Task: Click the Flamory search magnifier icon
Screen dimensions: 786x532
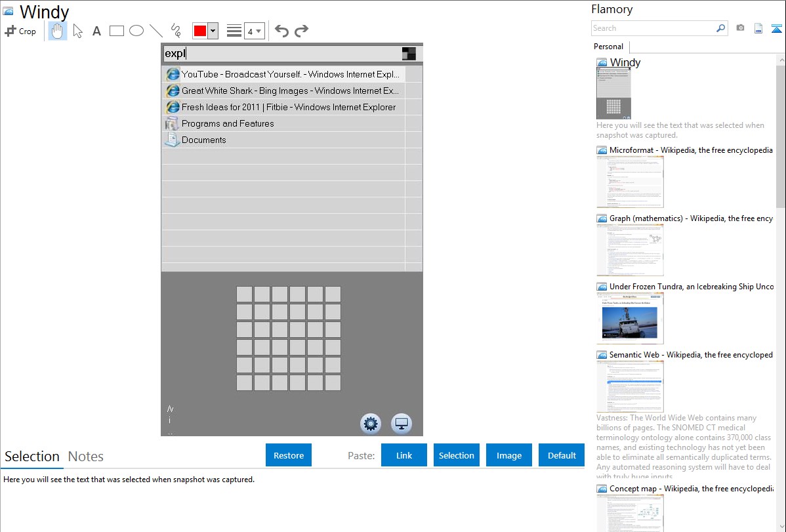Action: click(720, 28)
